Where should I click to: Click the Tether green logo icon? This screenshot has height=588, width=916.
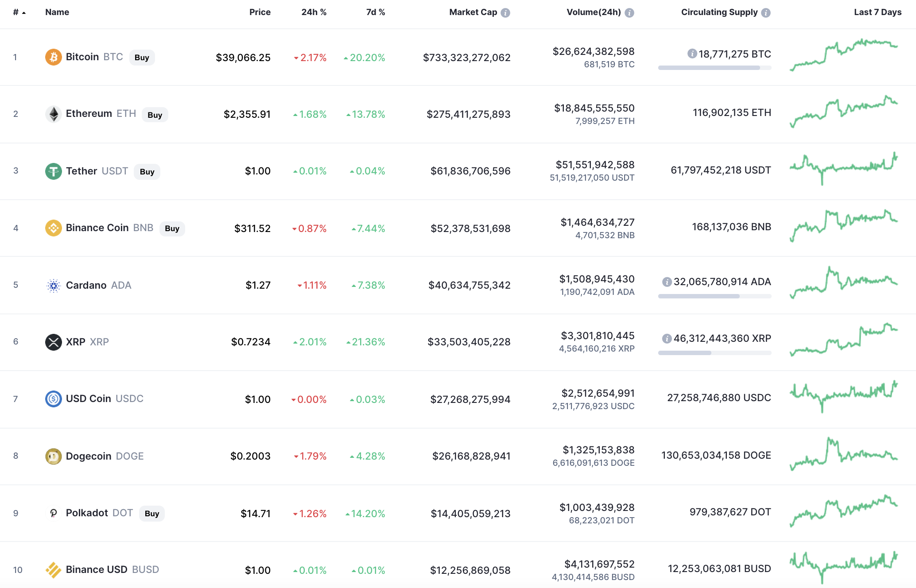(x=53, y=171)
